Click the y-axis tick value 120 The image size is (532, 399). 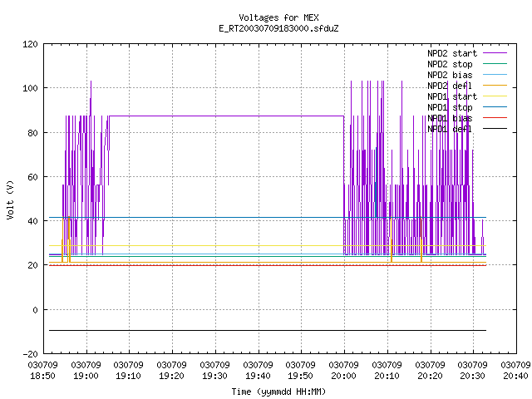(x=30, y=44)
